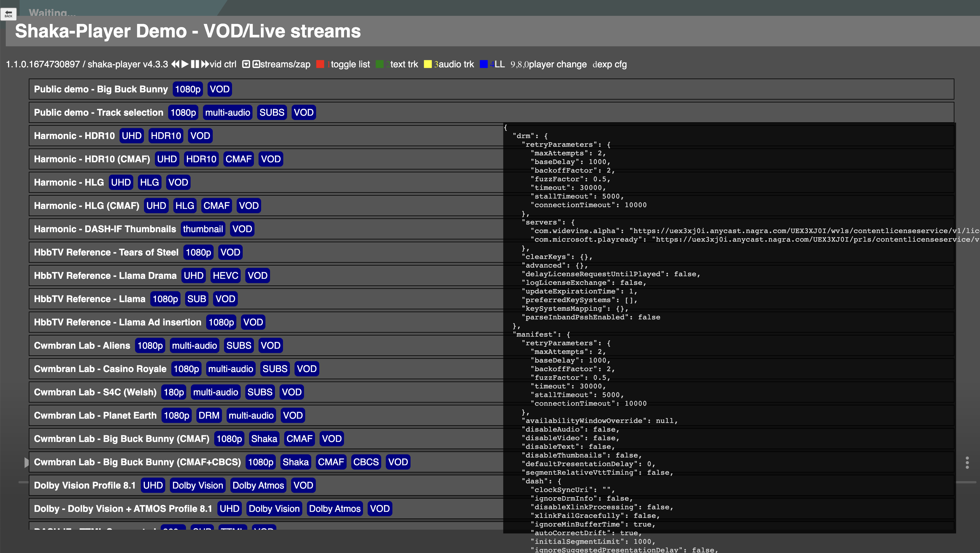Select the Public demo - Big Buck Bunny stream
The width and height of the screenshot is (980, 553).
(101, 89)
